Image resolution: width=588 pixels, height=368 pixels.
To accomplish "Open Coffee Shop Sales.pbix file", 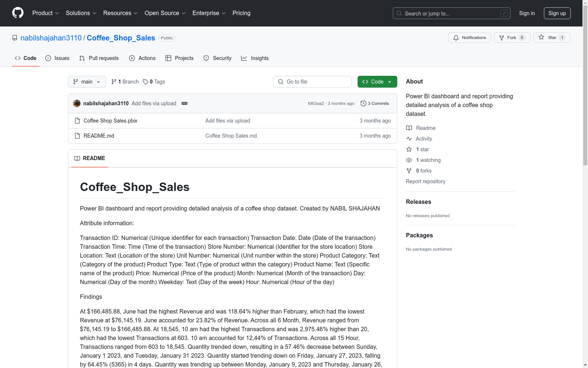I will [x=110, y=121].
